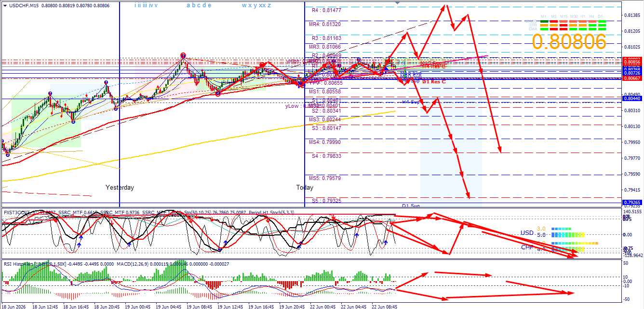Click the 0.79775 price scale value
644x309 pixels.
coord(631,158)
